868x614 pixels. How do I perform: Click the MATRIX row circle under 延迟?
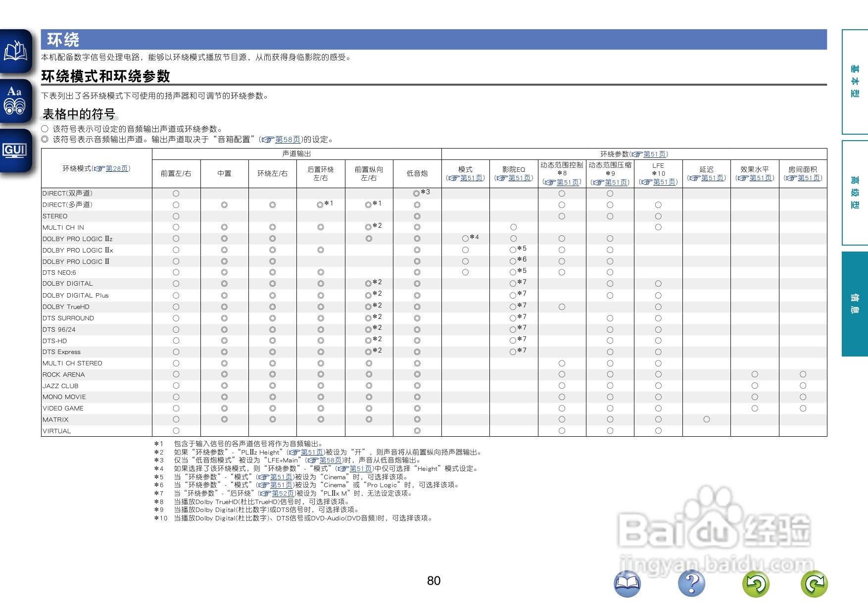point(707,419)
